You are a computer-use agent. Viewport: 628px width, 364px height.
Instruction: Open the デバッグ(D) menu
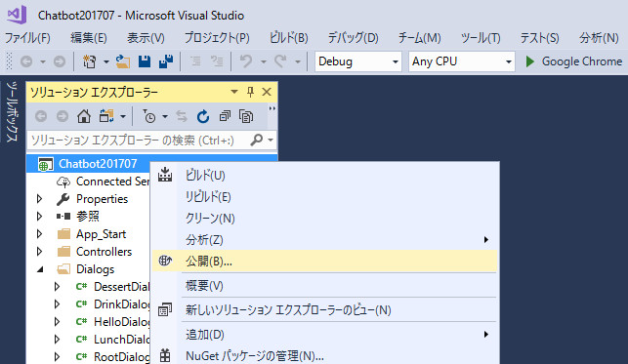[x=353, y=38]
